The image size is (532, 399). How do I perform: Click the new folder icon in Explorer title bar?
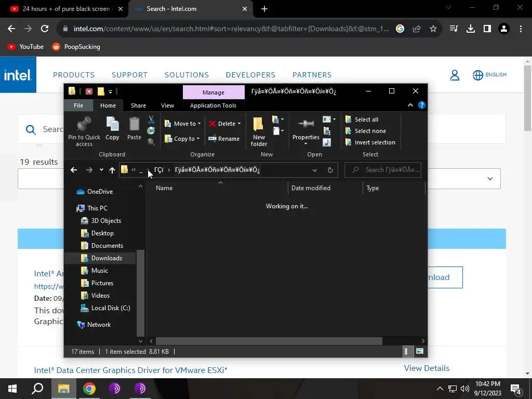[101, 91]
